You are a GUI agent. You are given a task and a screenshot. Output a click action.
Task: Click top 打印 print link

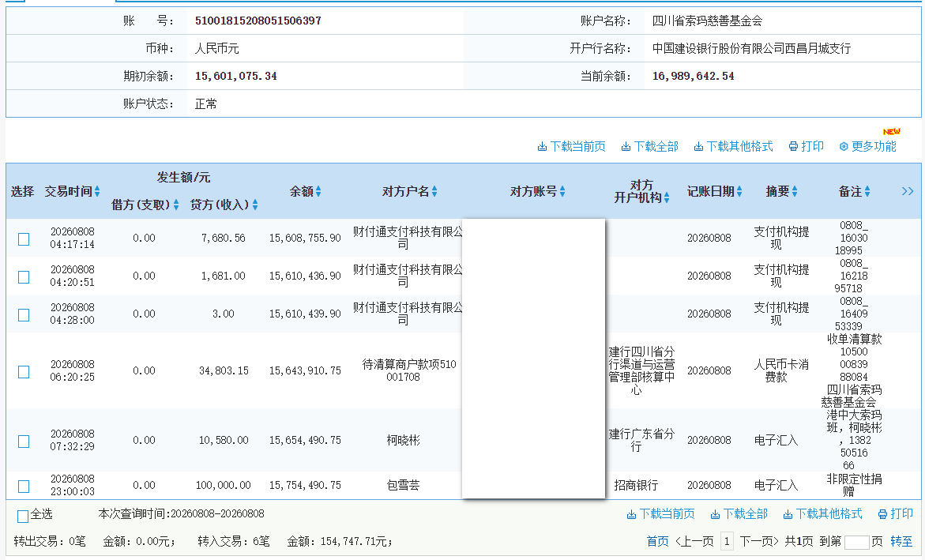[807, 146]
